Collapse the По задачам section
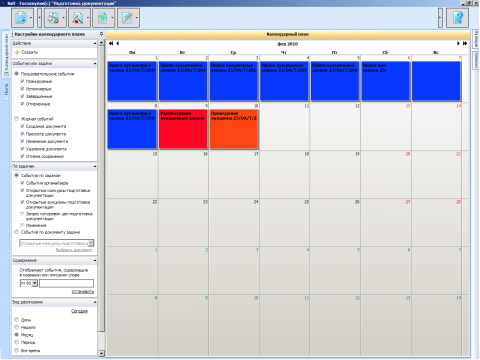 (x=95, y=166)
